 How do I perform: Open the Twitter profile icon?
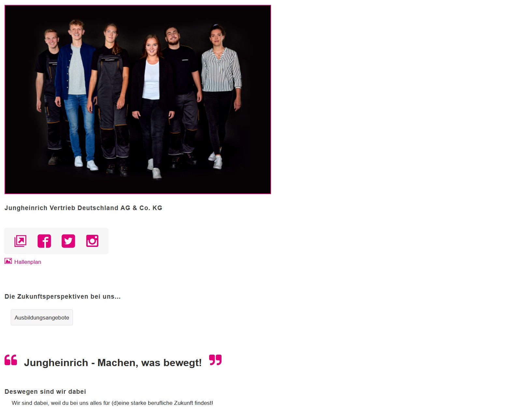click(x=68, y=241)
